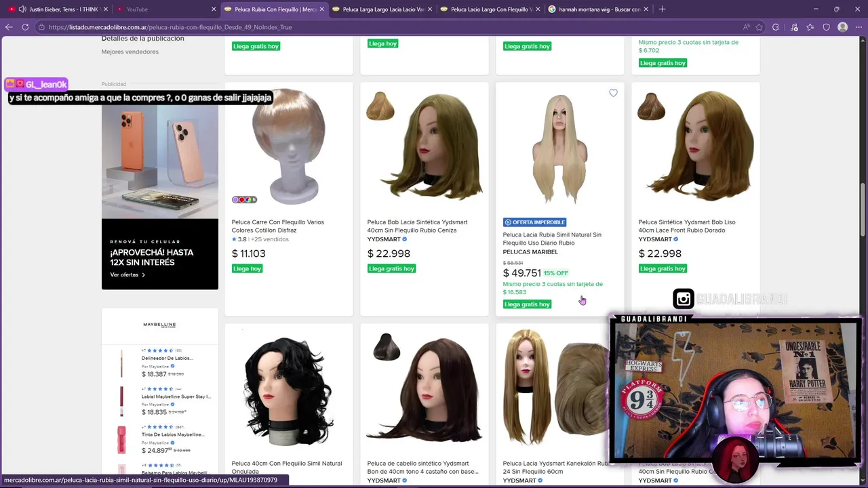Open Peluca 40cm Con Flequillo Simil Natural listing
This screenshot has width=868, height=488.
point(286,467)
